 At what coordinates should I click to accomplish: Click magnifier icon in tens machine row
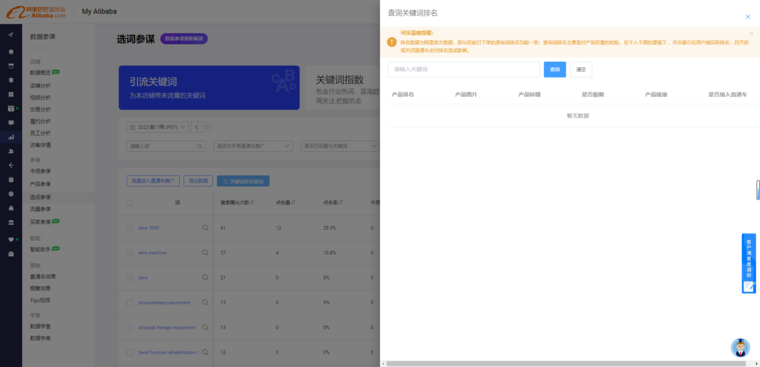(x=205, y=253)
